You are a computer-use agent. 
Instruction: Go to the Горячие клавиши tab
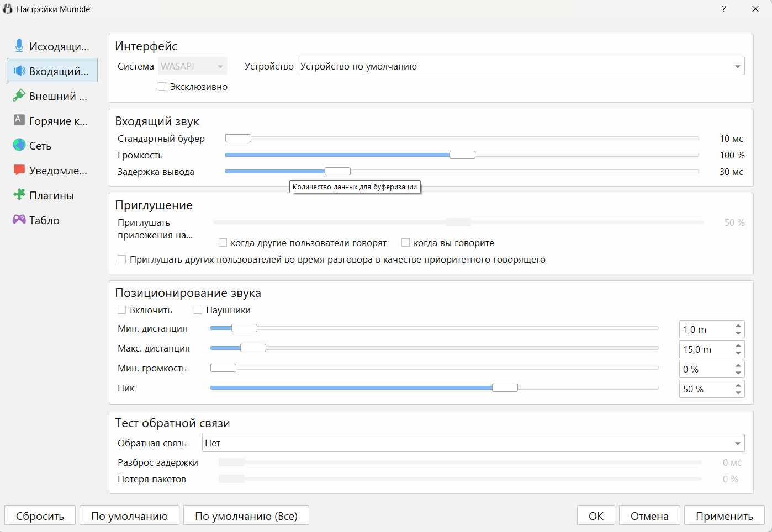coord(52,120)
